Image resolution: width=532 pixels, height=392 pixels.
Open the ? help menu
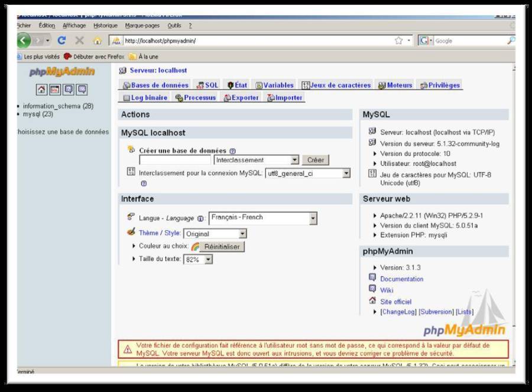pos(190,25)
